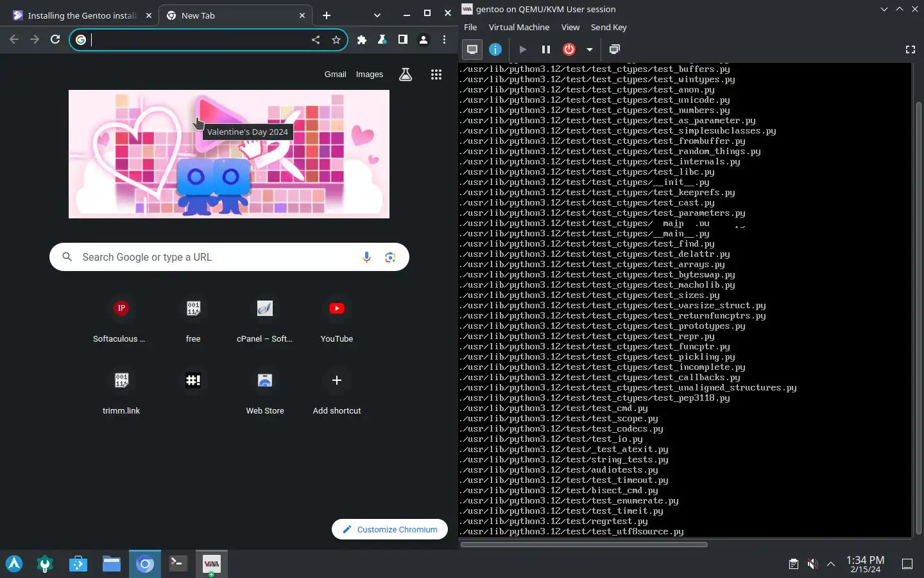924x578 pixels.
Task: Show the graphical console view
Action: 472,49
